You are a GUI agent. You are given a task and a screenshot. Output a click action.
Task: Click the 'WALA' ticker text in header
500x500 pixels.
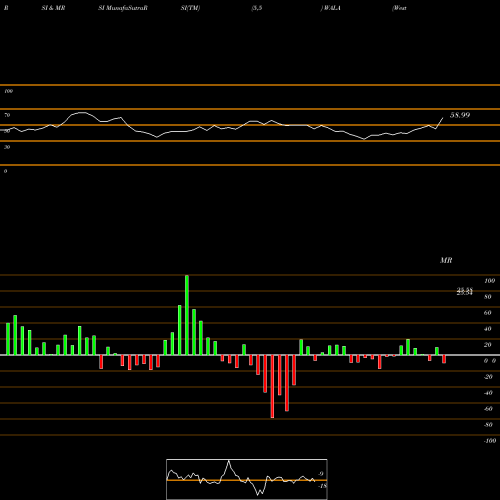click(332, 8)
